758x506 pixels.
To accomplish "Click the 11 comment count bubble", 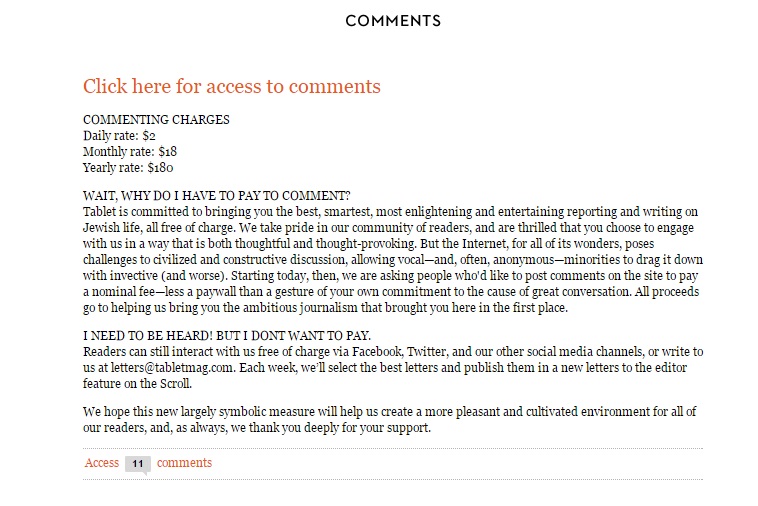I will [x=138, y=464].
